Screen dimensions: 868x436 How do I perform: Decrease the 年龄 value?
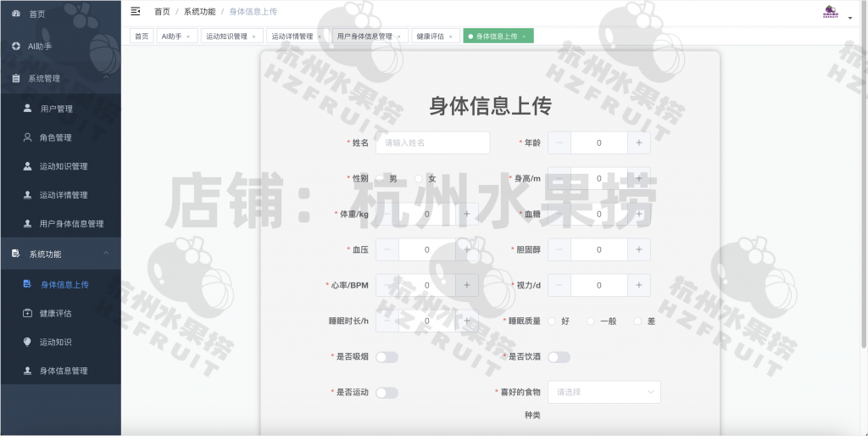pyautogui.click(x=559, y=143)
